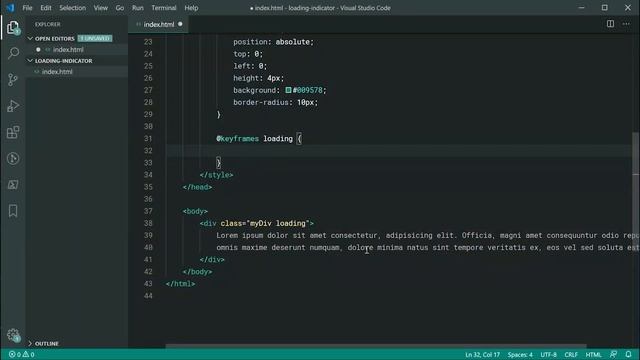Open the Run and Debug view
640x360 pixels.
[13, 106]
